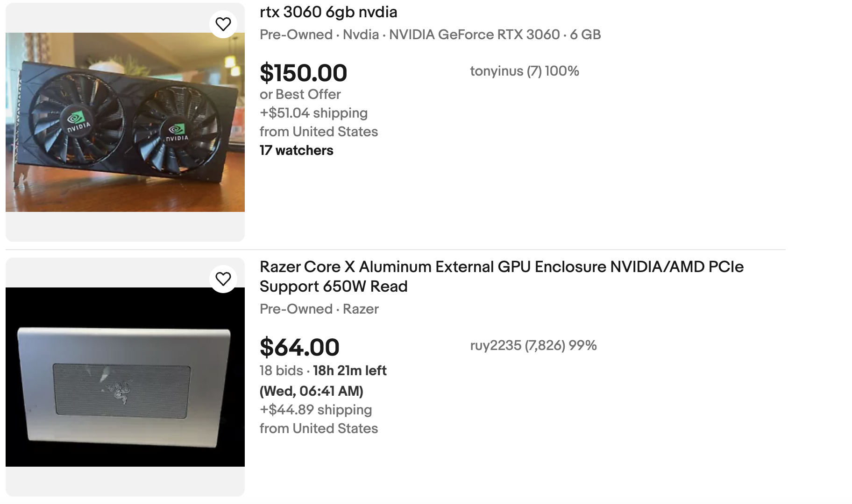Click the 17 watchers text
The width and height of the screenshot is (852, 504).
[x=296, y=150]
